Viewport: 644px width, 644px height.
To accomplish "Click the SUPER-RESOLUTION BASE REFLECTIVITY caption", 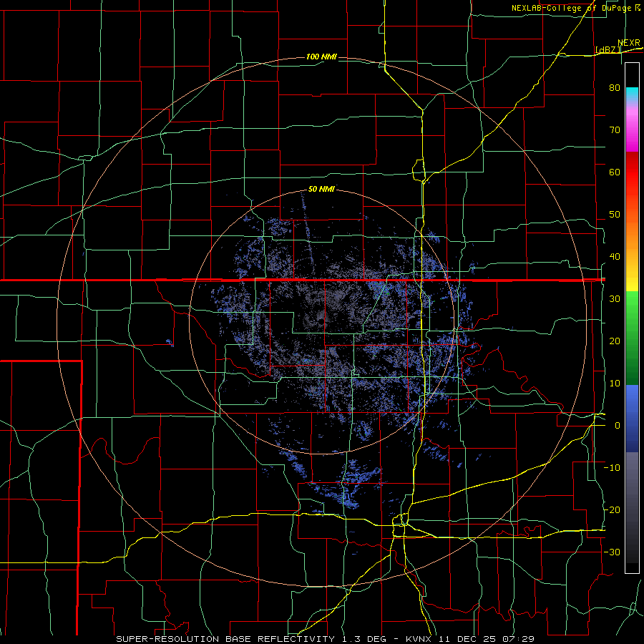I will pos(225,639).
